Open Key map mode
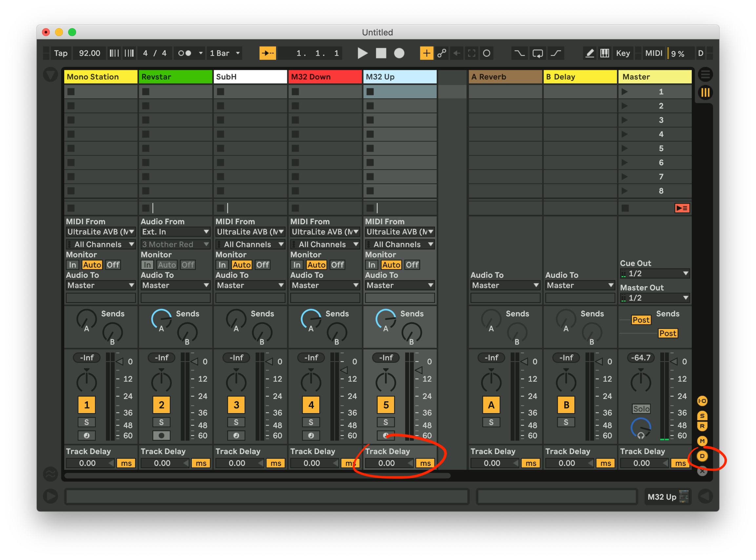756x560 pixels. [623, 53]
